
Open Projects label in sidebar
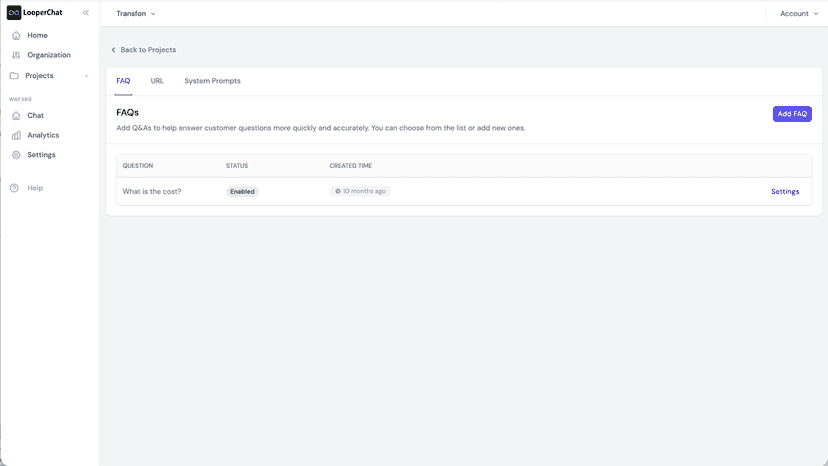(39, 76)
